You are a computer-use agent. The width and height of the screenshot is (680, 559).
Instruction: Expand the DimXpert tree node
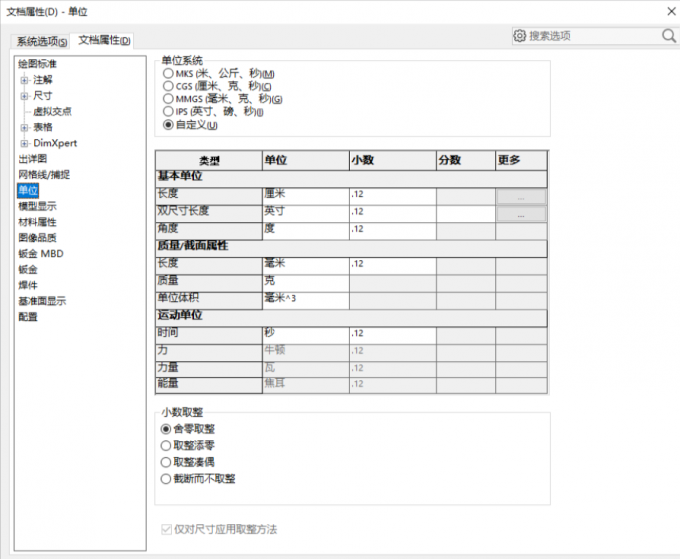[x=24, y=143]
